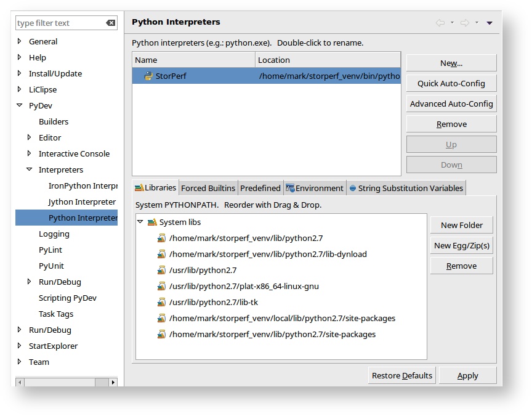Image resolution: width=532 pixels, height=416 pixels.
Task: Expand the Editor node under PyDev
Action: (30, 138)
